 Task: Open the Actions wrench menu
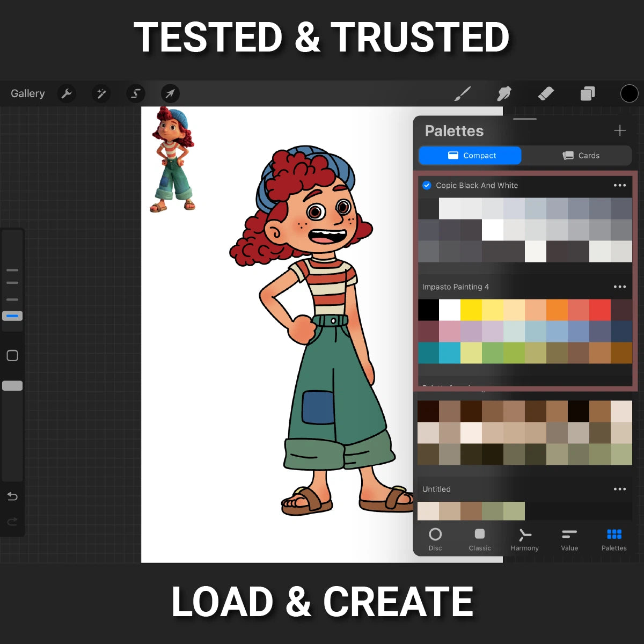pos(67,94)
